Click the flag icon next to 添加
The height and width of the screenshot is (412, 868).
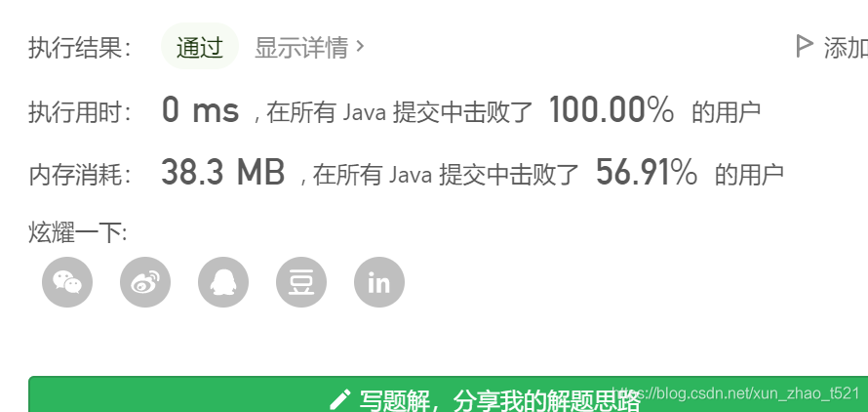tap(804, 47)
